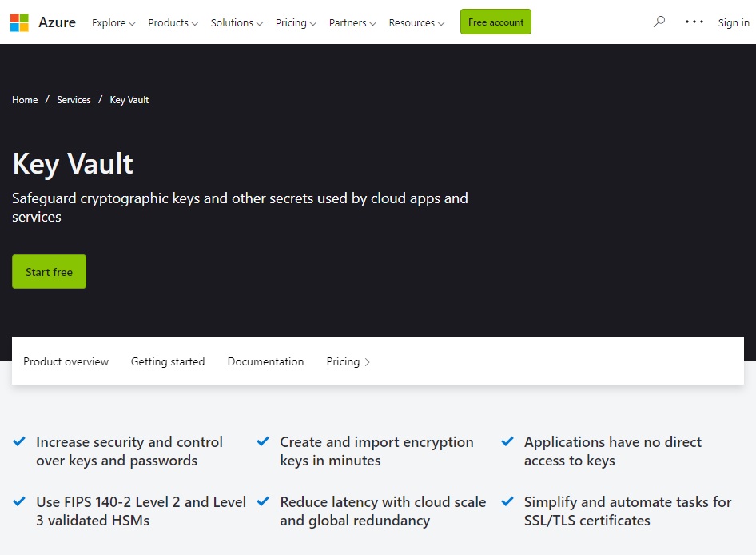Follow the Services breadcrumb link
The width and height of the screenshot is (756, 555).
click(74, 100)
